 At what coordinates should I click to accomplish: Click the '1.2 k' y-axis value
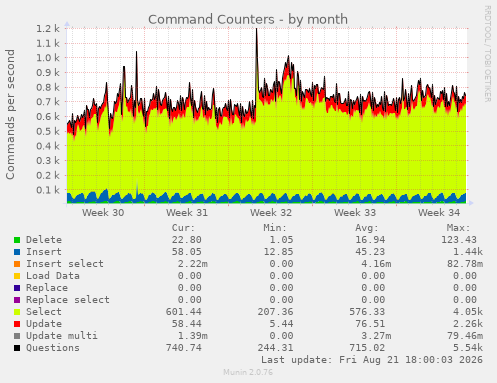pos(48,28)
